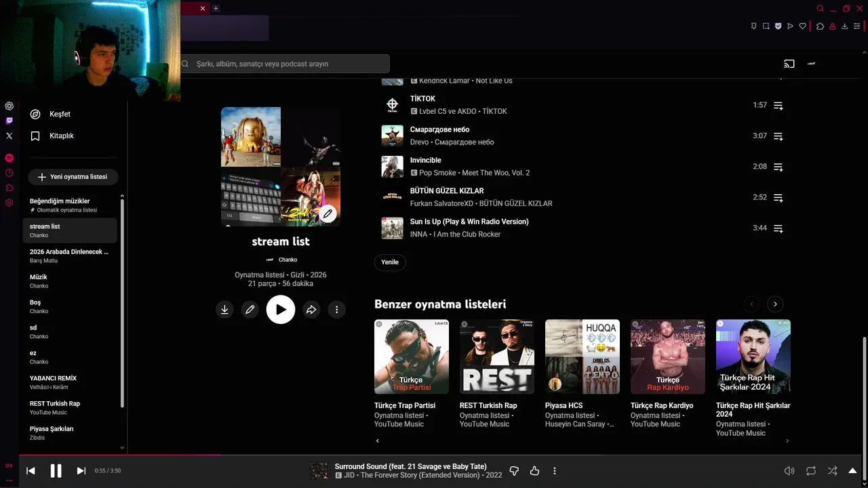
Task: Toggle like on Surround Sound
Action: pos(534,471)
